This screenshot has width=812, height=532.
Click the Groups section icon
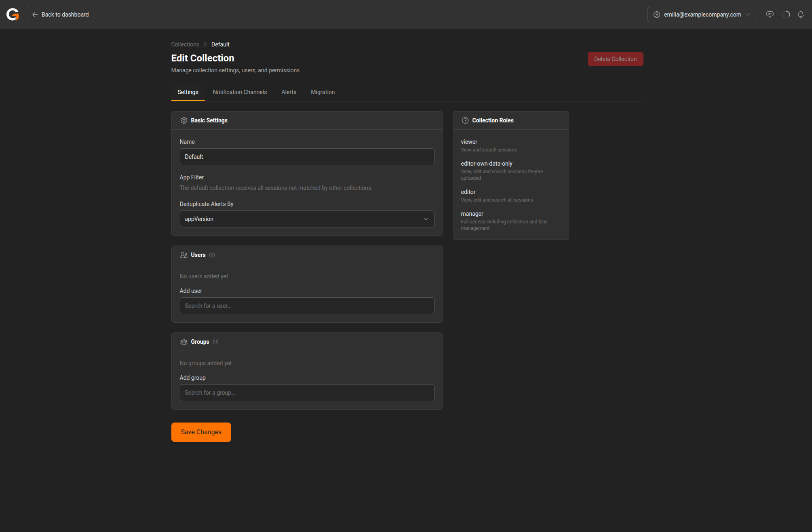coord(183,342)
